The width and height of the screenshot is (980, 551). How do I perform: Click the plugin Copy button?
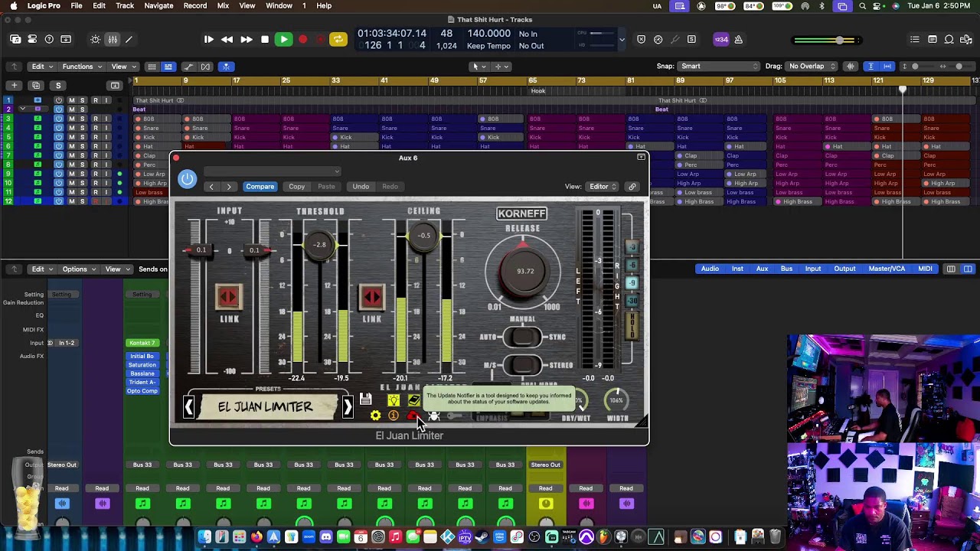296,187
